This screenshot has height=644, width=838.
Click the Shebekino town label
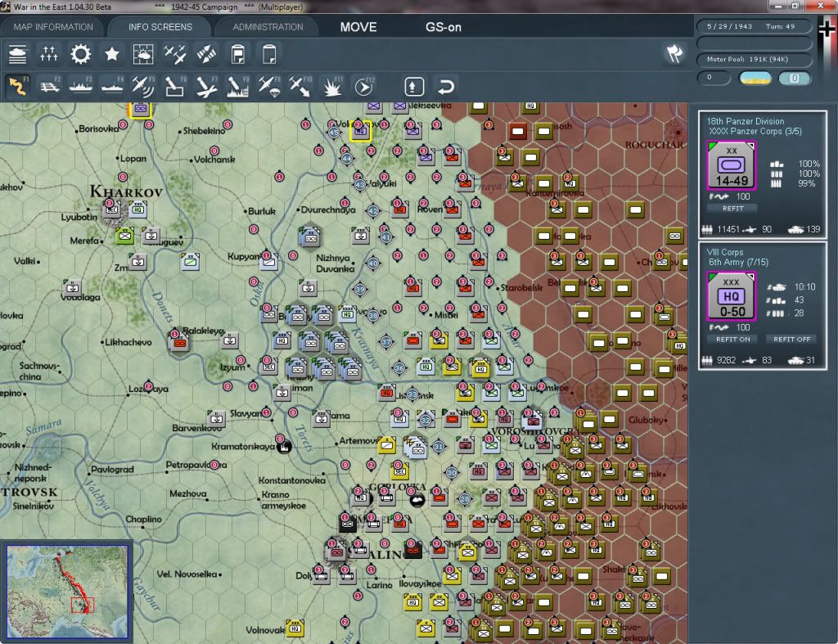click(204, 131)
